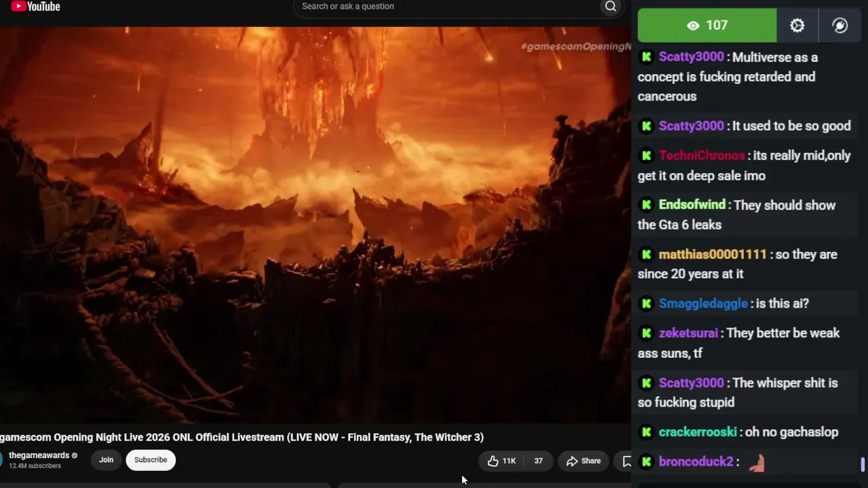868x488 pixels.
Task: Click the verified badge beside thegameawards
Action: coord(75,455)
